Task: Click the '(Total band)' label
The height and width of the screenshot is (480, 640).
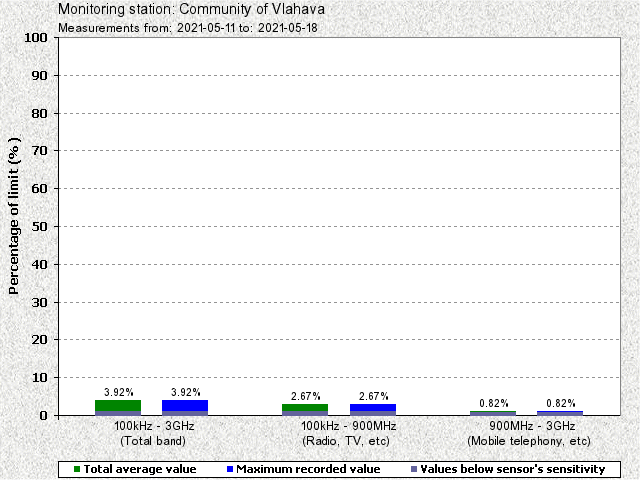Action: coord(153,441)
